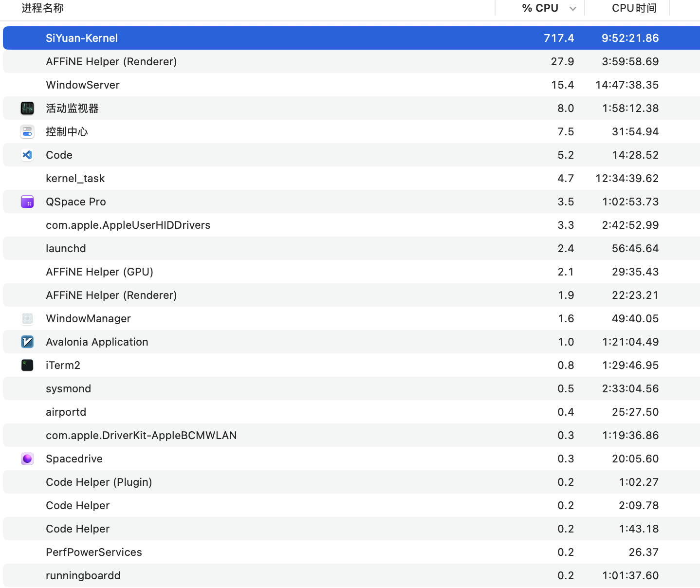
Task: Click the Spacedrive purple orb icon
Action: 27,459
